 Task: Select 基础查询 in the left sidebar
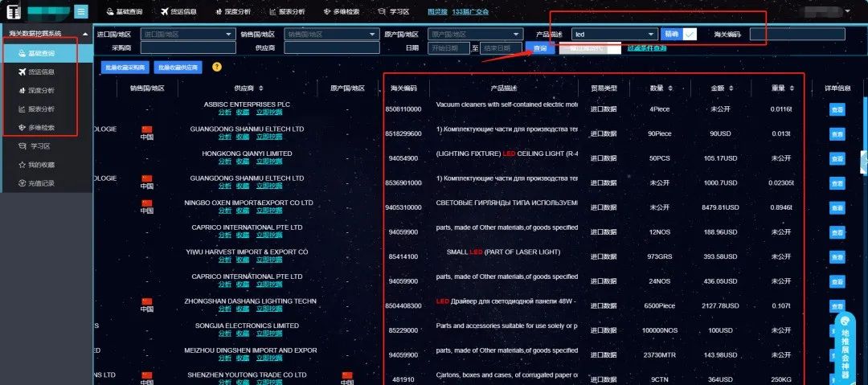point(47,53)
